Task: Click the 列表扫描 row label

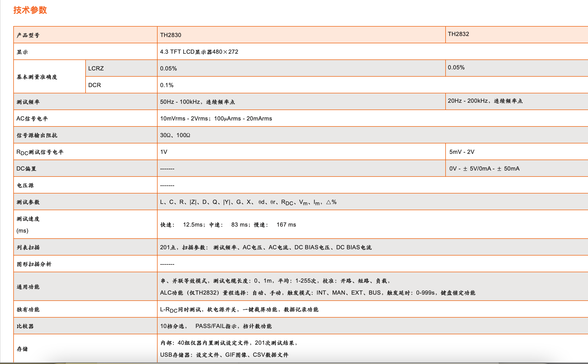Action: [28, 247]
